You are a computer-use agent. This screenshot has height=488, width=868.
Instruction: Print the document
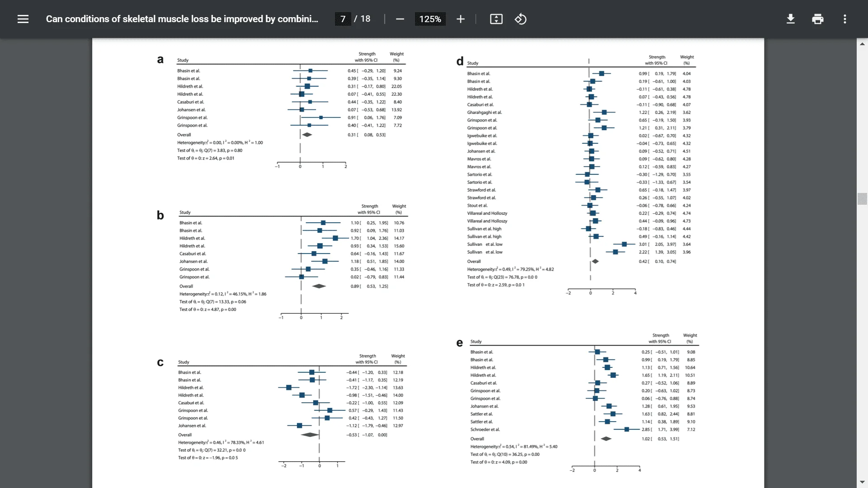(x=817, y=19)
